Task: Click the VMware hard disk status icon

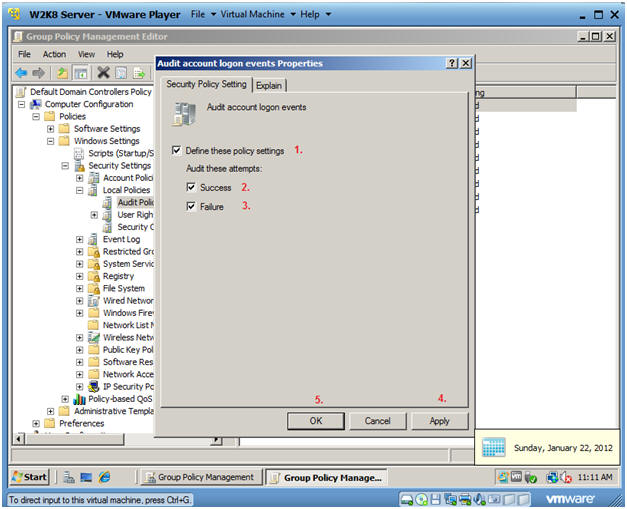Action: click(x=407, y=499)
